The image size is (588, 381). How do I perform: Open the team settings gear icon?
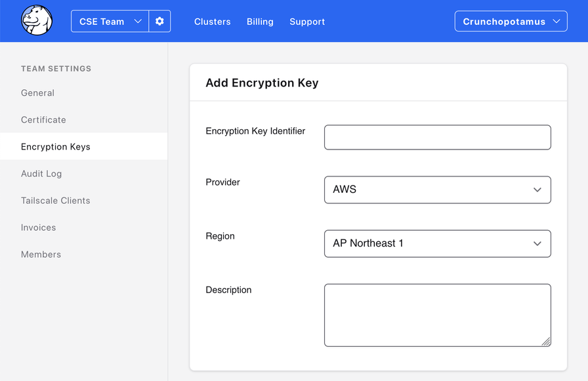tap(159, 20)
